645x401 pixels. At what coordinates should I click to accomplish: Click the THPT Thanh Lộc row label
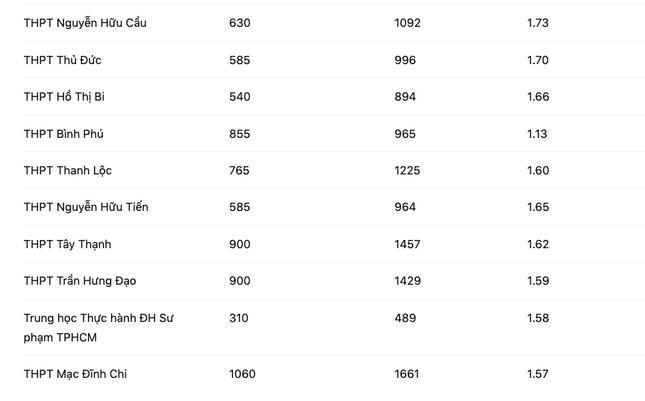68,171
